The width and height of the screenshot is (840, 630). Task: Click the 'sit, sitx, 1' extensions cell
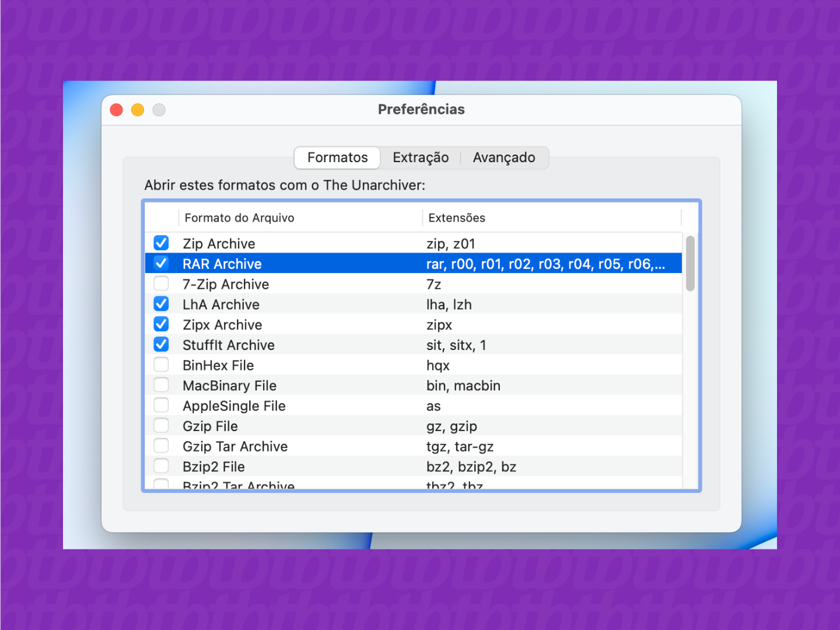456,345
